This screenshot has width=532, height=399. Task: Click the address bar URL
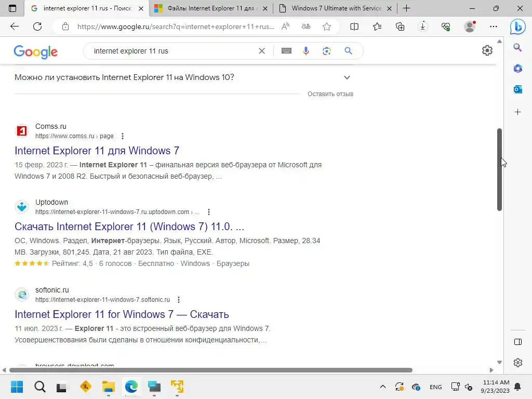pyautogui.click(x=176, y=26)
